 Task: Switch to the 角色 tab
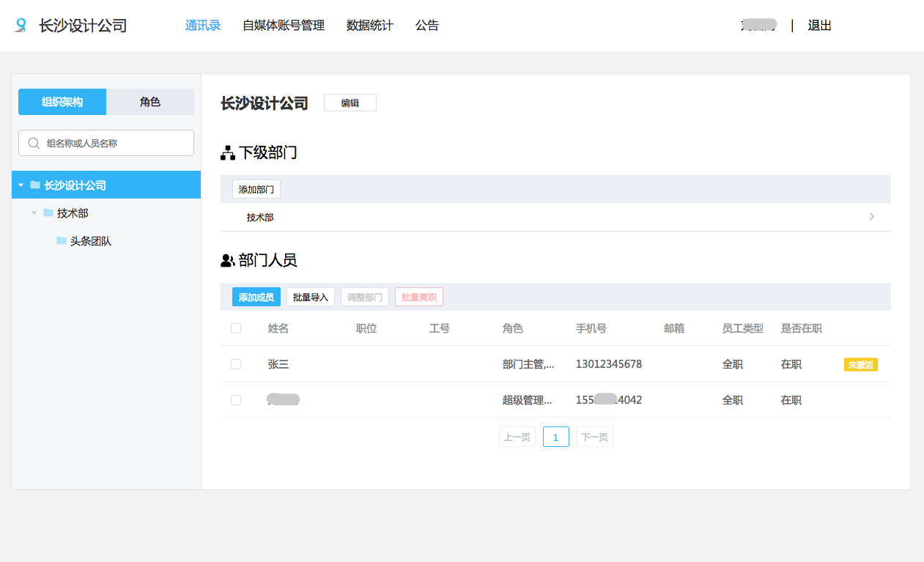point(149,101)
